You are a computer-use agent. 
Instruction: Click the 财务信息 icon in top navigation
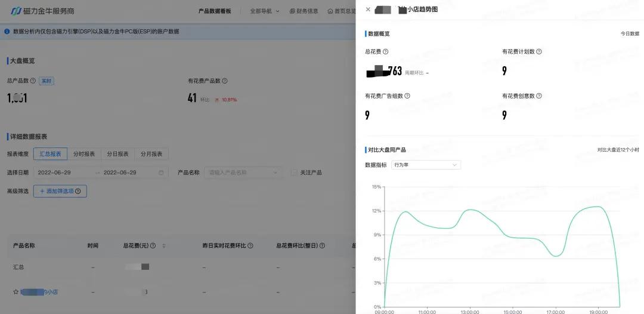tap(292, 11)
